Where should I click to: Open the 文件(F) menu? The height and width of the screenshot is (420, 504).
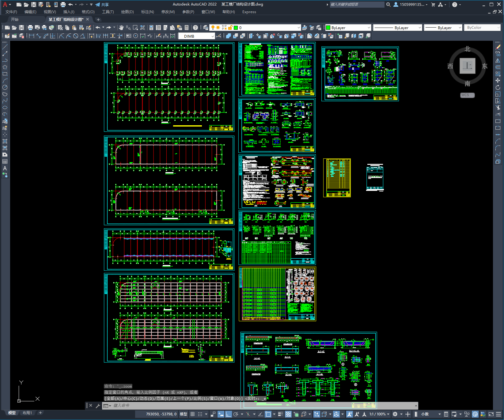click(11, 12)
